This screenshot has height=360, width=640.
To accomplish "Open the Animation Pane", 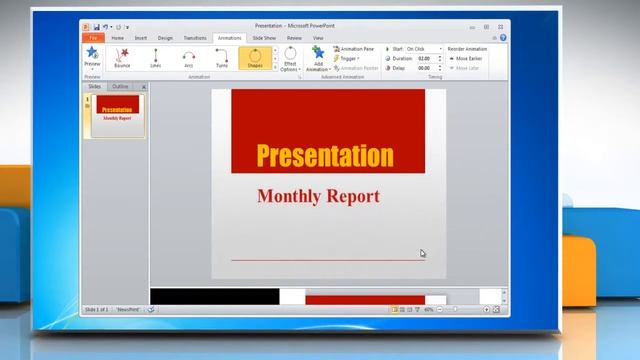I will (353, 49).
